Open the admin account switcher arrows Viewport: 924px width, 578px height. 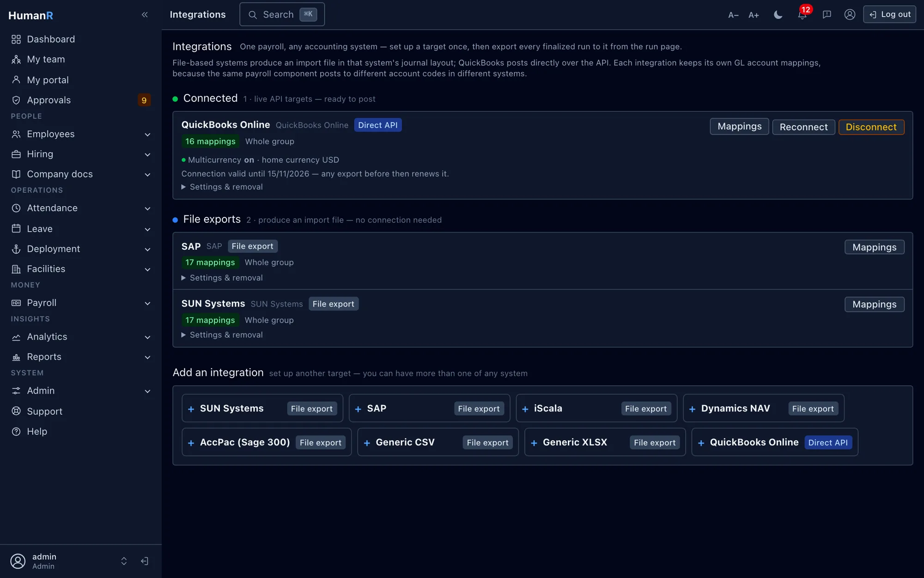pos(124,561)
